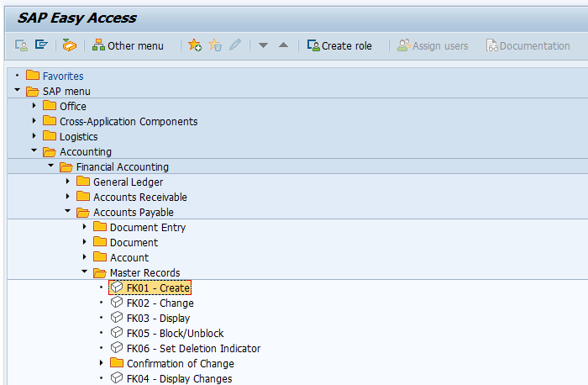Image resolution: width=588 pixels, height=385 pixels.
Task: Click the FK05 transaction cube icon
Action: click(117, 333)
